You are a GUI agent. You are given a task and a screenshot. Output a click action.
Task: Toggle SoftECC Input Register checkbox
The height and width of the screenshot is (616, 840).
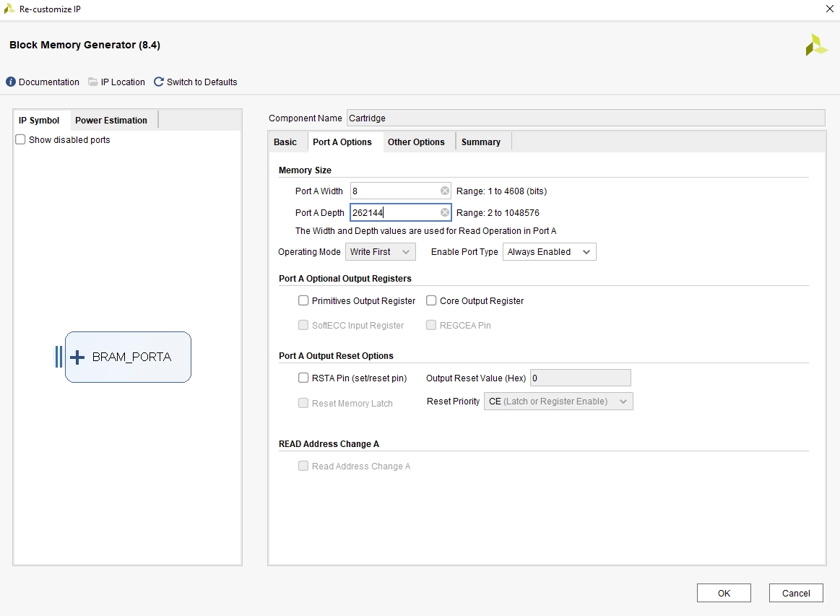(x=303, y=325)
